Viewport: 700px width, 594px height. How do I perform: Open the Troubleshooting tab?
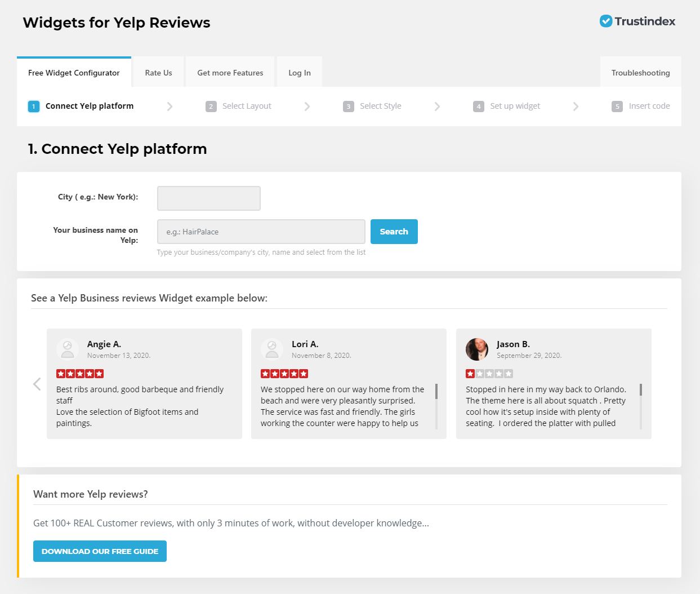640,73
